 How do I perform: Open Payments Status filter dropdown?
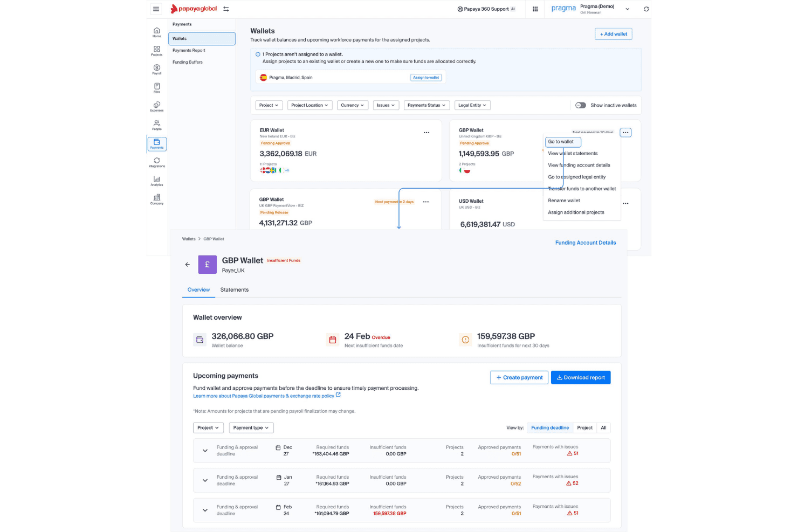coord(426,105)
